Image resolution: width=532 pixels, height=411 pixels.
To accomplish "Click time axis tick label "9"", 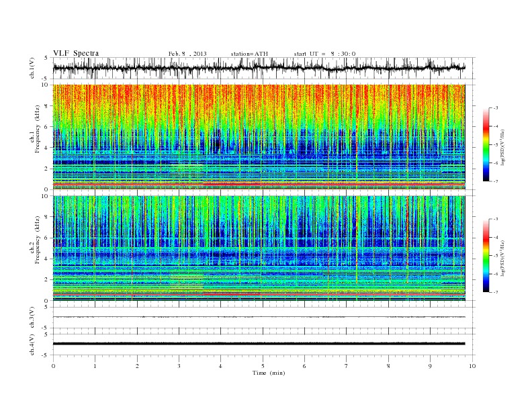I will coord(430,366).
